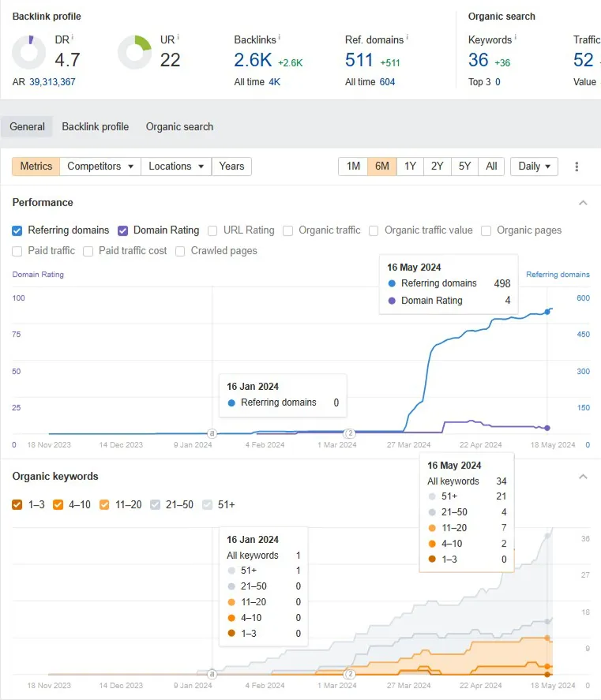Image resolution: width=601 pixels, height=700 pixels.
Task: Click the Backlinks info icon
Action: click(280, 38)
